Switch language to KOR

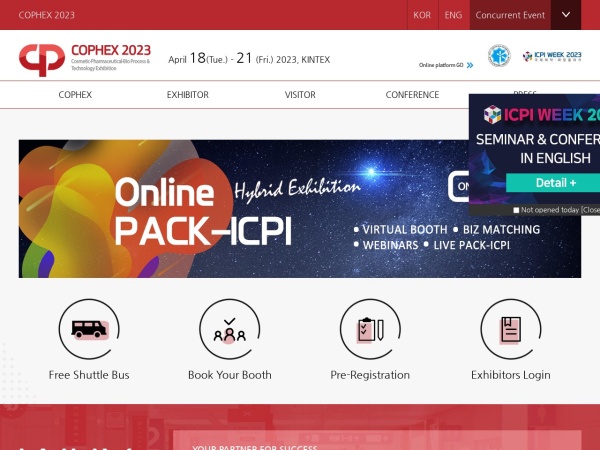click(422, 15)
